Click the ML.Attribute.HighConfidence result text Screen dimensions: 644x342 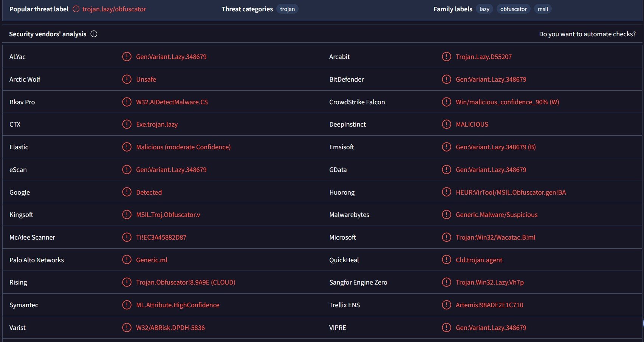click(178, 305)
